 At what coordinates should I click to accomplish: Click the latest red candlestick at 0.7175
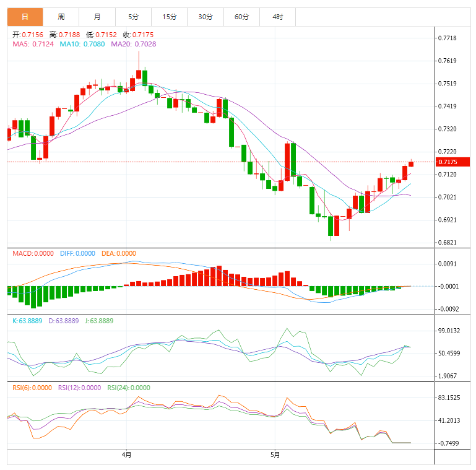[x=411, y=164]
